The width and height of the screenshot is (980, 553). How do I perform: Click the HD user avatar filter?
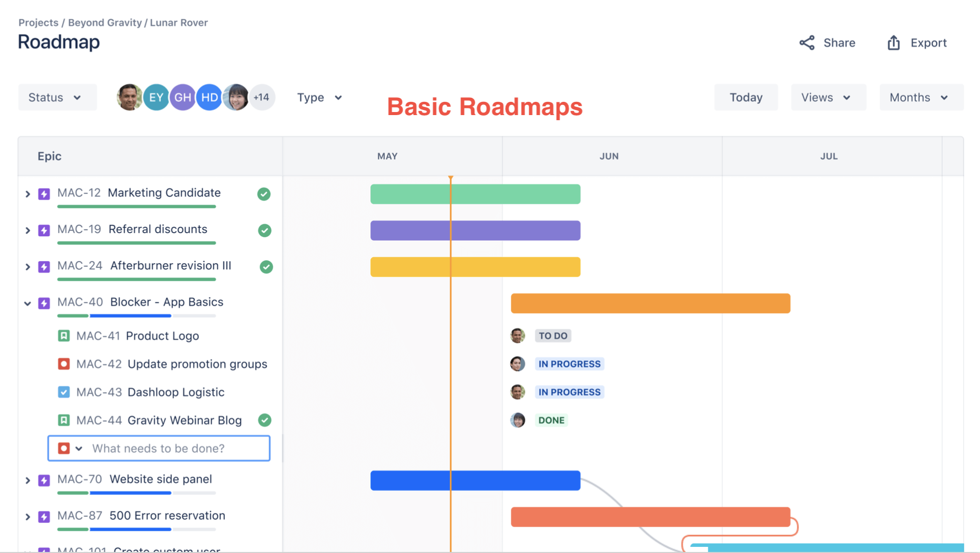coord(209,97)
